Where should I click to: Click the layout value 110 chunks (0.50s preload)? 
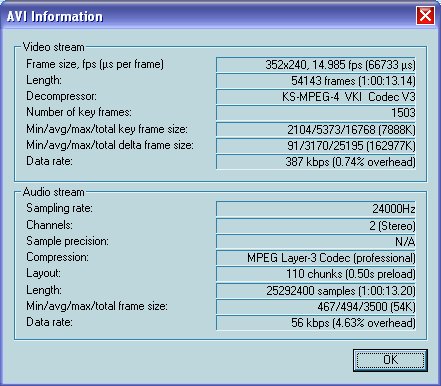pos(316,274)
